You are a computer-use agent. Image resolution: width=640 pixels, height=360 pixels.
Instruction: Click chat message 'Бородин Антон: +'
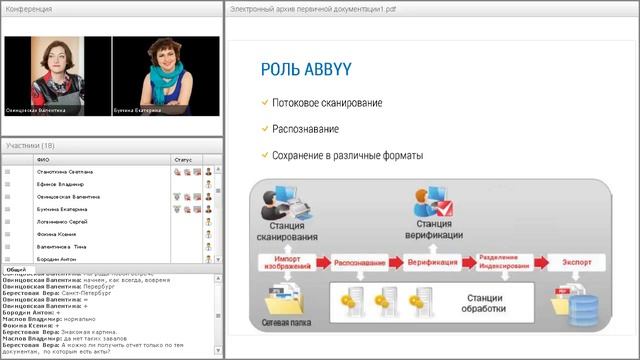[31, 312]
